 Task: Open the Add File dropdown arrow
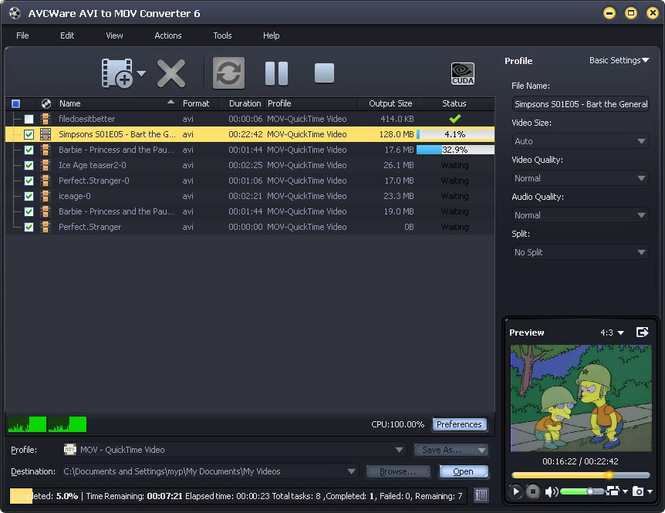click(142, 73)
